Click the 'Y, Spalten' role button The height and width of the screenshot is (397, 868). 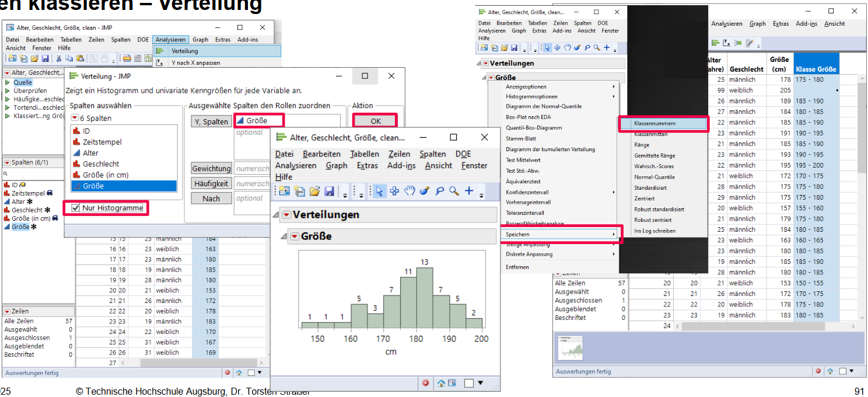click(211, 121)
